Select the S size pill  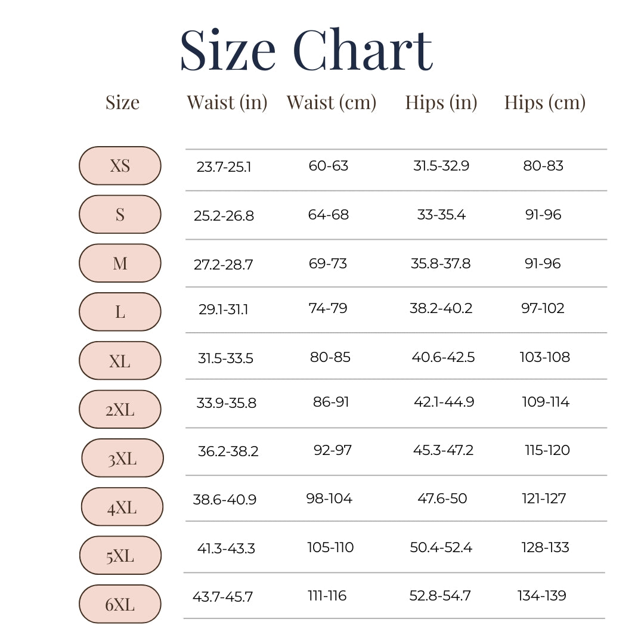point(120,215)
